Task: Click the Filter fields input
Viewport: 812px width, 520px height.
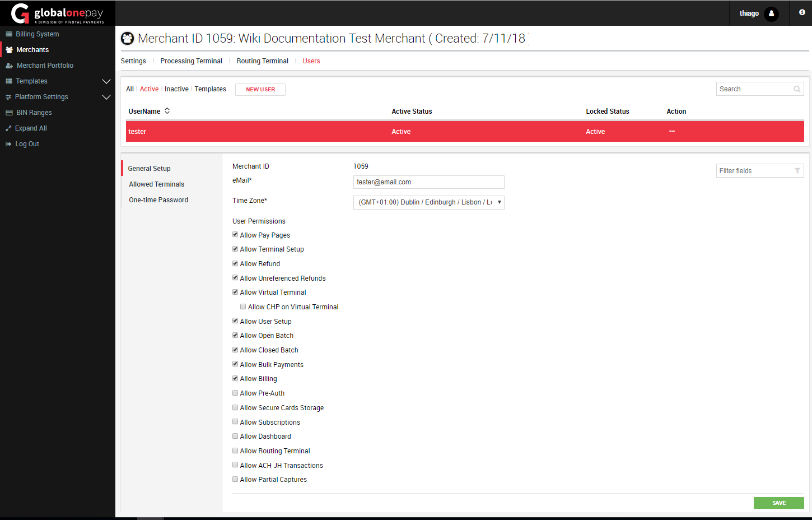Action: [760, 171]
